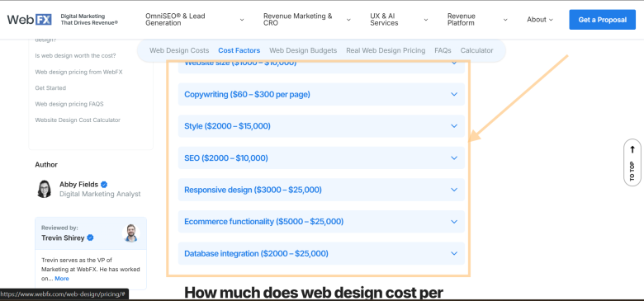Expand SEO accordion chevron
Image resolution: width=644 pixels, height=301 pixels.
point(454,158)
